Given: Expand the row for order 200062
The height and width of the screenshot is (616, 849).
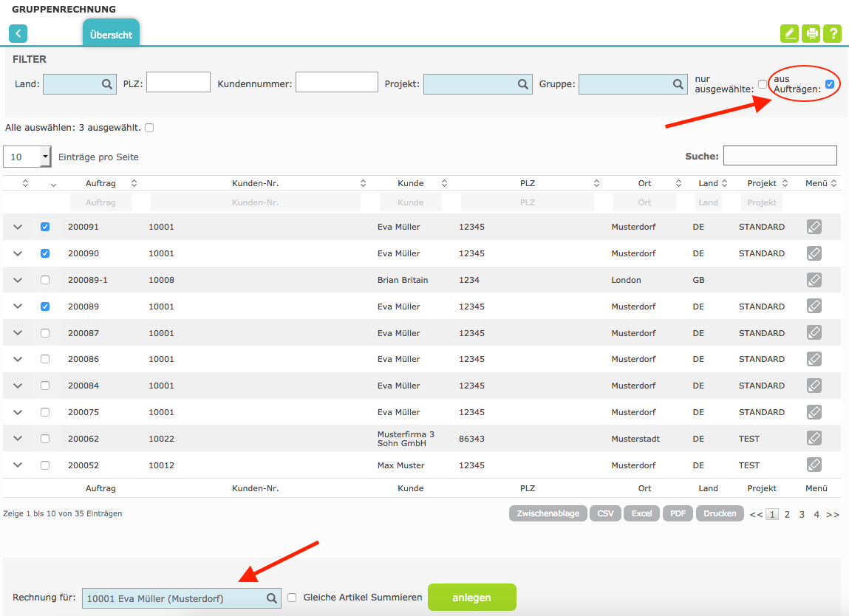Looking at the screenshot, I should [x=18, y=439].
